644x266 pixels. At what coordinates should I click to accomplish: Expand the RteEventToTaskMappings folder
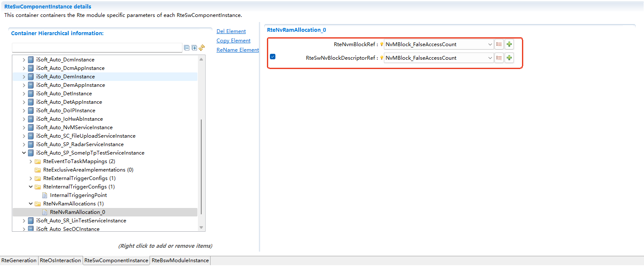31,161
